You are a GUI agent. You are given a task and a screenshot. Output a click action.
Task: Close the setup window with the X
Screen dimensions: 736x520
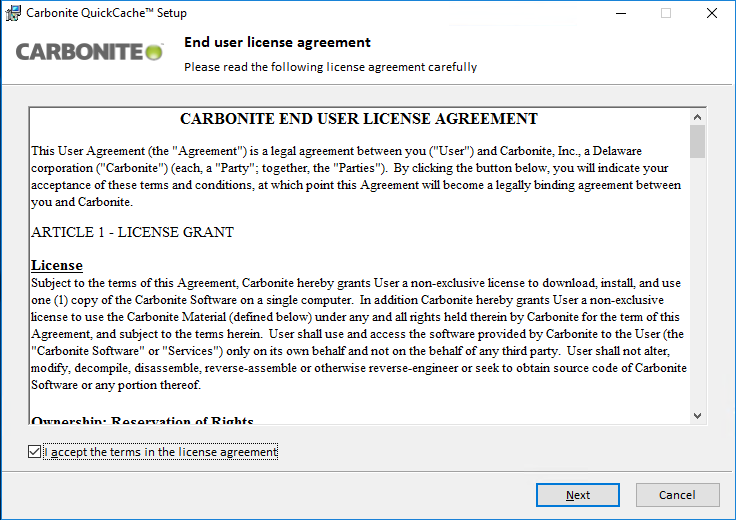tap(711, 14)
